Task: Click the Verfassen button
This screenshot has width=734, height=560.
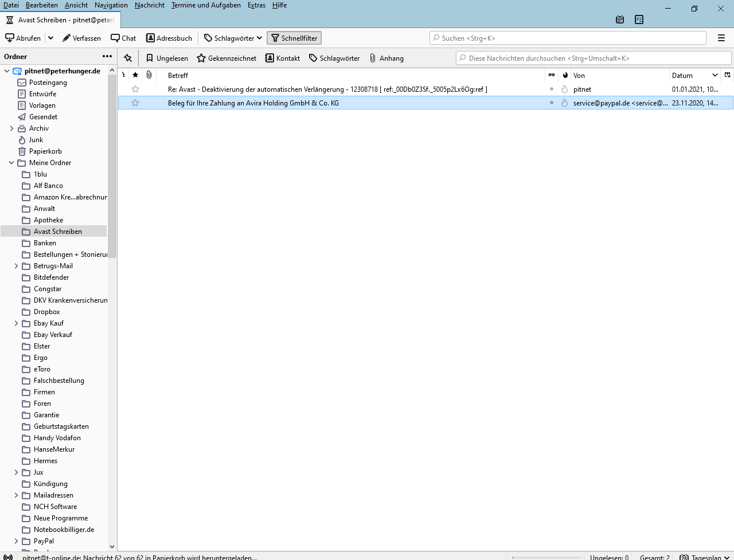Action: [81, 38]
